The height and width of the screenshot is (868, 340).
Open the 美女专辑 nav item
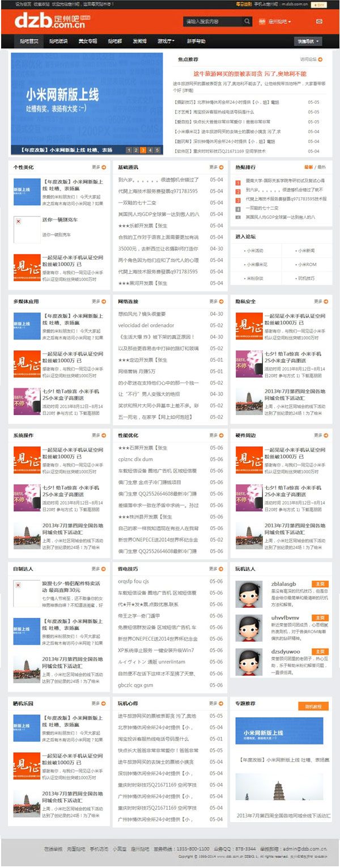(88, 41)
